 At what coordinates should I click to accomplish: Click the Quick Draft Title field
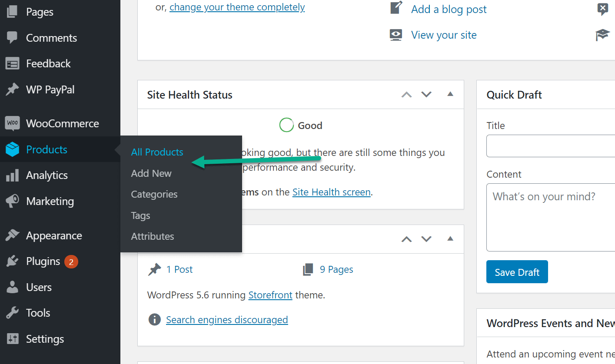click(550, 146)
